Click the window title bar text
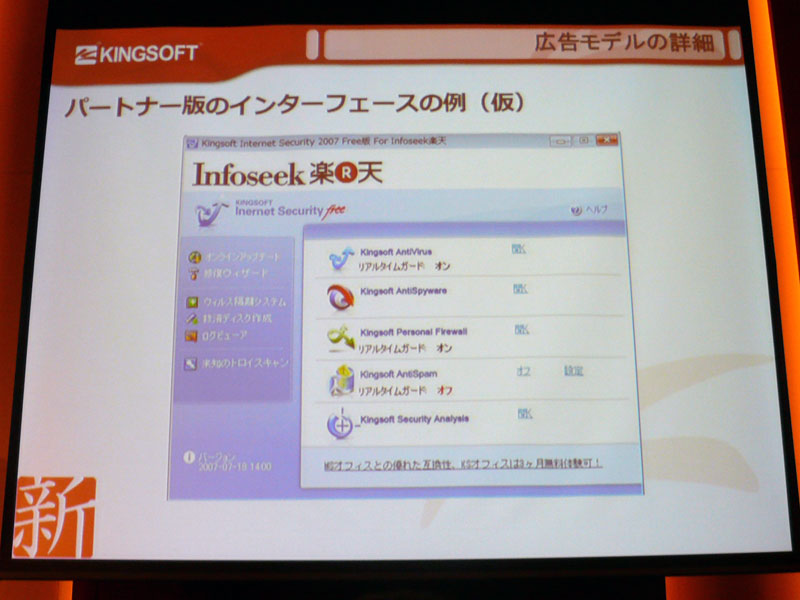The image size is (800, 600). tap(323, 142)
